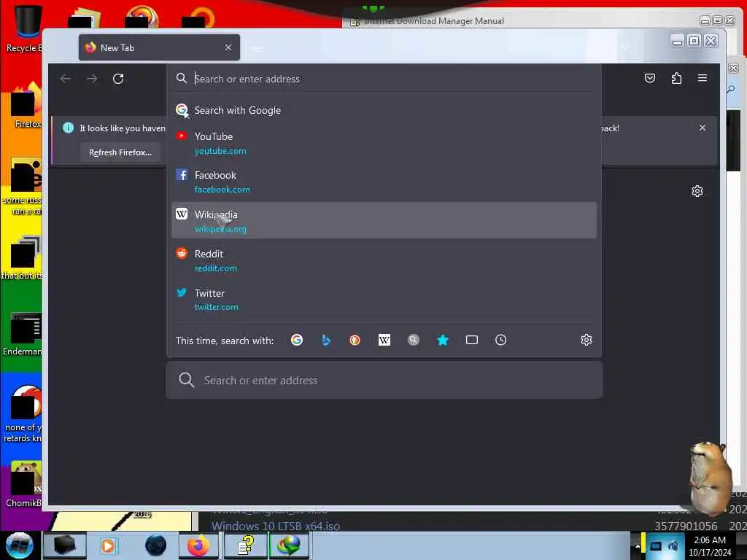Focus the address bar at the top

tap(384, 79)
